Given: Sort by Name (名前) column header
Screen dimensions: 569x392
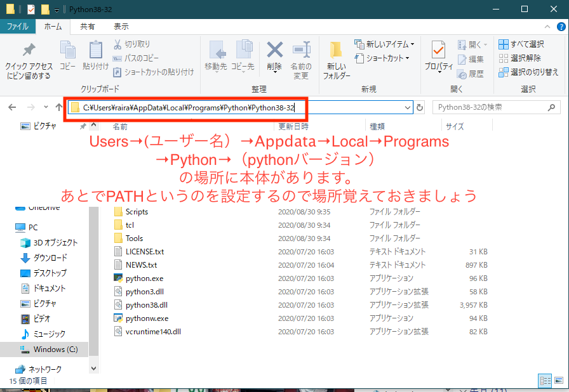Looking at the screenshot, I should 120,126.
